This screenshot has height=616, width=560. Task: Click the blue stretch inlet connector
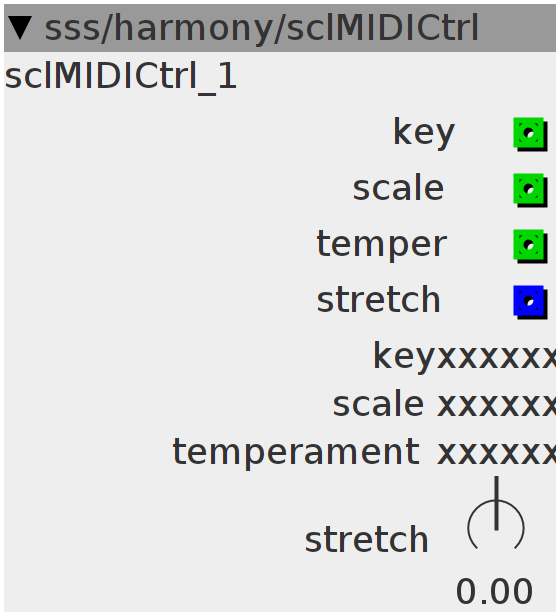(530, 302)
